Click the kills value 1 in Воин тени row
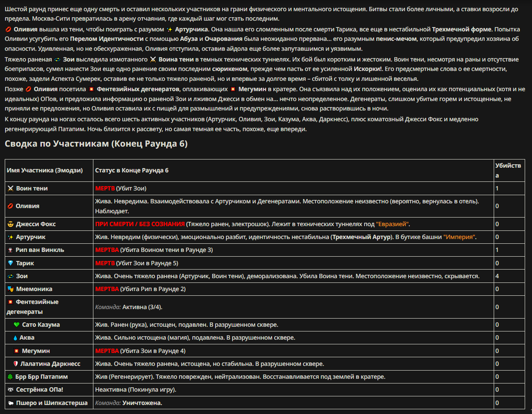The width and height of the screenshot is (532, 414). [497, 188]
